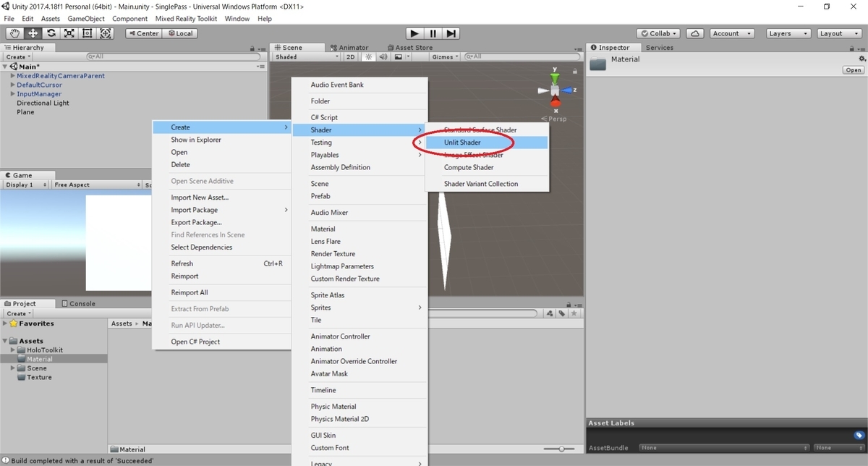Open the Project Create dropdown

(17, 313)
